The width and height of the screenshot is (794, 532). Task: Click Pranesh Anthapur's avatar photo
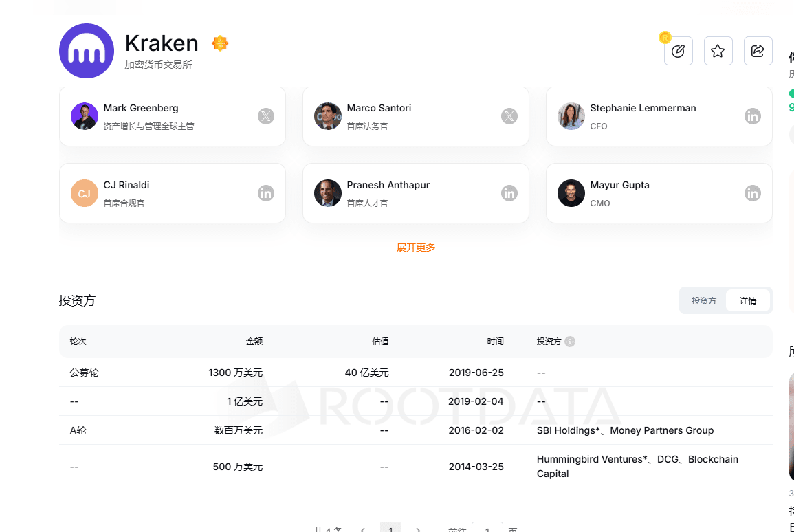[x=328, y=193]
